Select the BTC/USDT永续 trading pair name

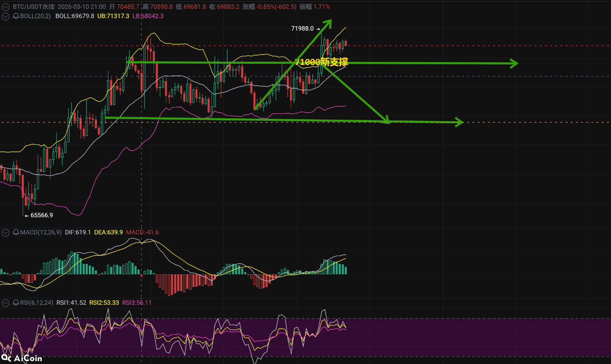pos(34,7)
